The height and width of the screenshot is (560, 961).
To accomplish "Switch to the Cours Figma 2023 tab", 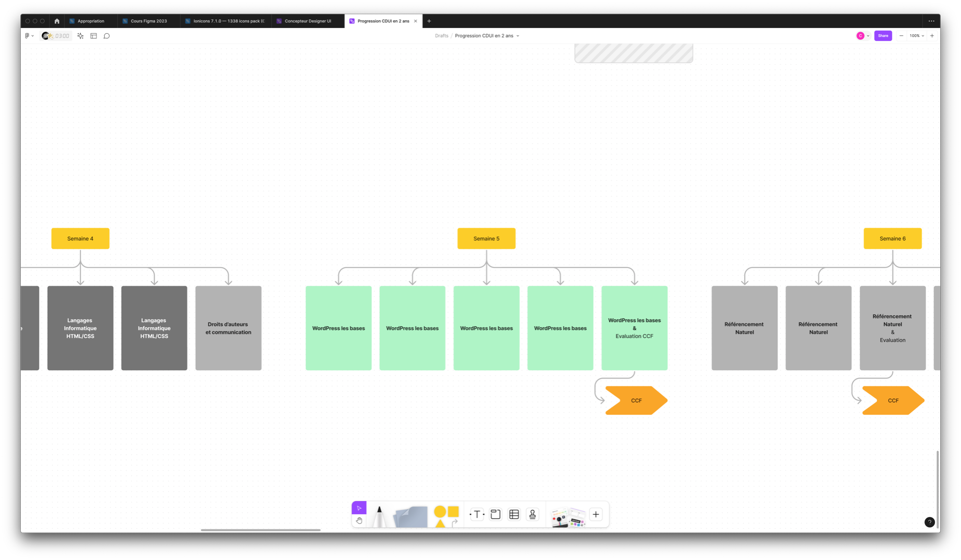I will click(148, 21).
